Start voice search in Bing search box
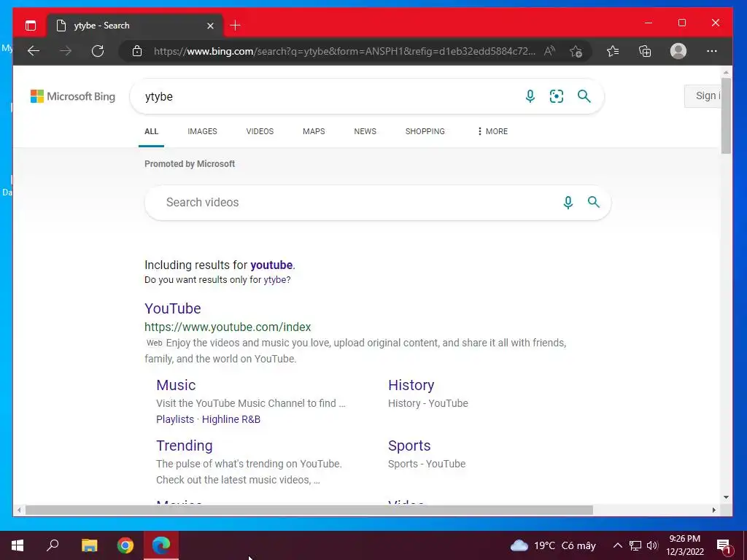Image resolution: width=747 pixels, height=560 pixels. click(530, 96)
